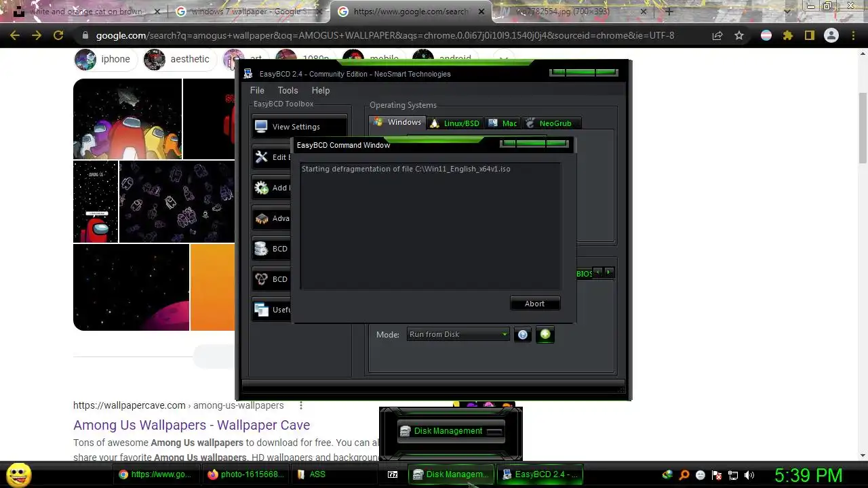The image size is (868, 488).
Task: Click the View Settings monitor icon
Action: click(262, 127)
